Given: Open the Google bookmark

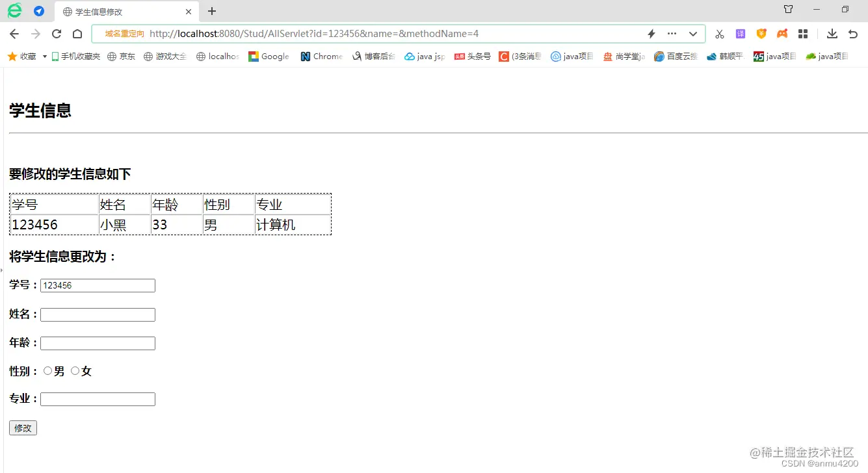Looking at the screenshot, I should pyautogui.click(x=268, y=56).
